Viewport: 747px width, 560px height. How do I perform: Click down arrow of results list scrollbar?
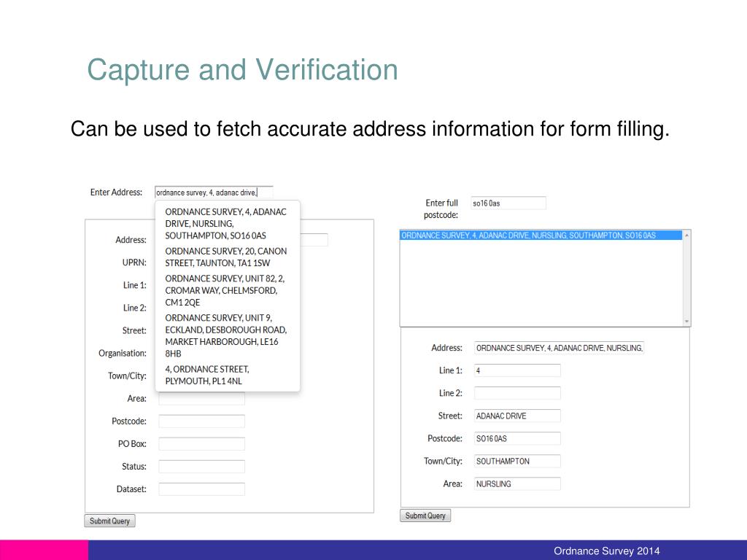pyautogui.click(x=686, y=322)
